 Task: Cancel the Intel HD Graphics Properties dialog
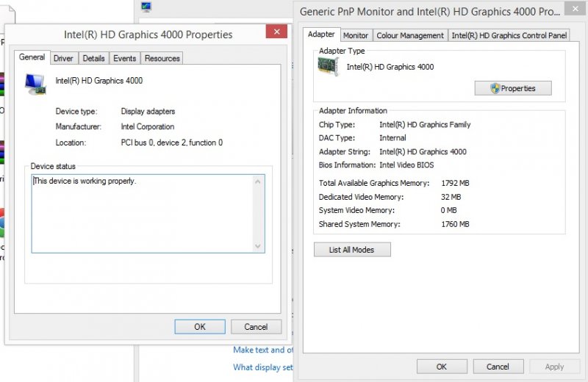coord(256,327)
